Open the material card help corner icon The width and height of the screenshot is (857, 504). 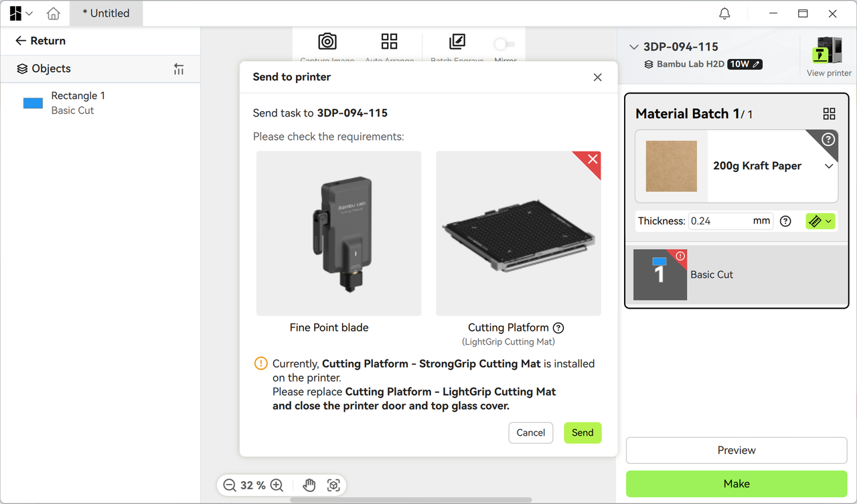click(828, 139)
